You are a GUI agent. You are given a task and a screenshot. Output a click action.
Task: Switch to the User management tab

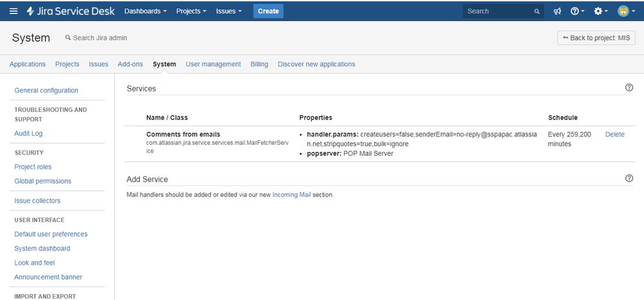tap(213, 64)
